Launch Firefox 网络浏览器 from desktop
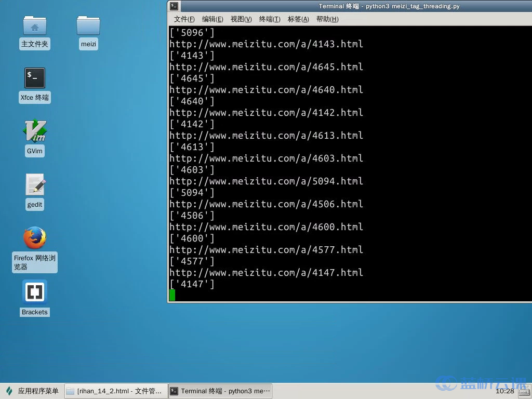Image resolution: width=532 pixels, height=399 pixels. pyautogui.click(x=35, y=237)
